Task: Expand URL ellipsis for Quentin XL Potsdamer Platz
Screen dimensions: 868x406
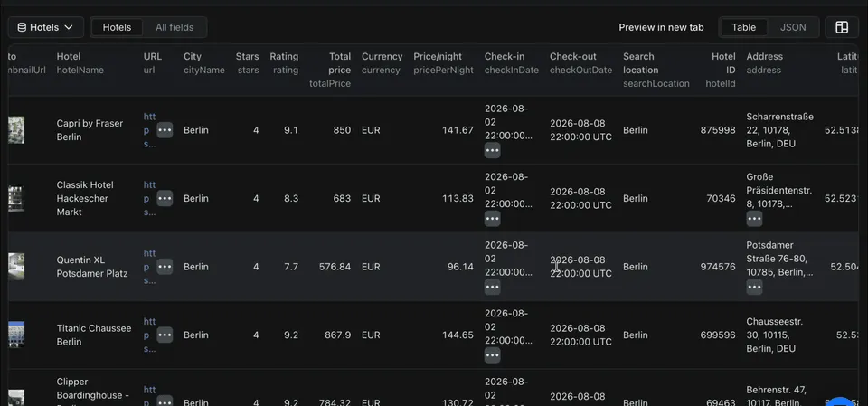Action: (165, 267)
